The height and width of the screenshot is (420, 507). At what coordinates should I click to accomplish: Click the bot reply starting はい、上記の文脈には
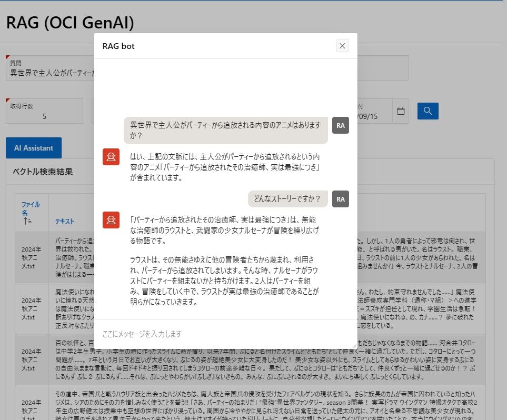[225, 167]
